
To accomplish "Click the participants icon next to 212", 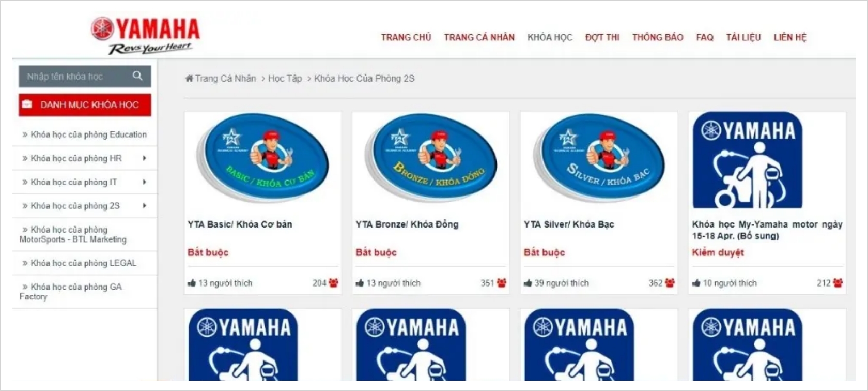I will pos(838,283).
